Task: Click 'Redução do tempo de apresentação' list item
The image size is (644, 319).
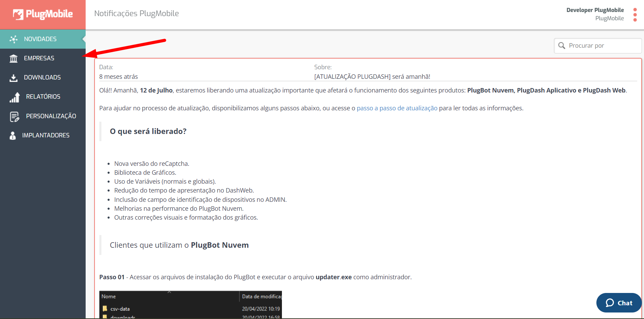Action: tap(184, 191)
